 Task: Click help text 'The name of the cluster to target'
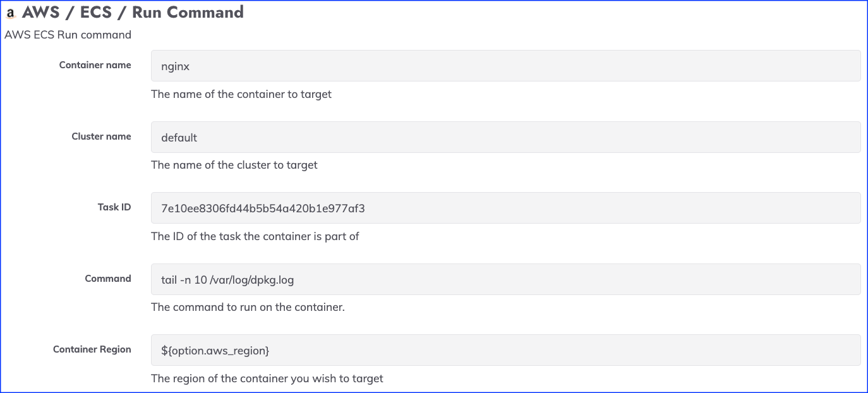tap(234, 165)
